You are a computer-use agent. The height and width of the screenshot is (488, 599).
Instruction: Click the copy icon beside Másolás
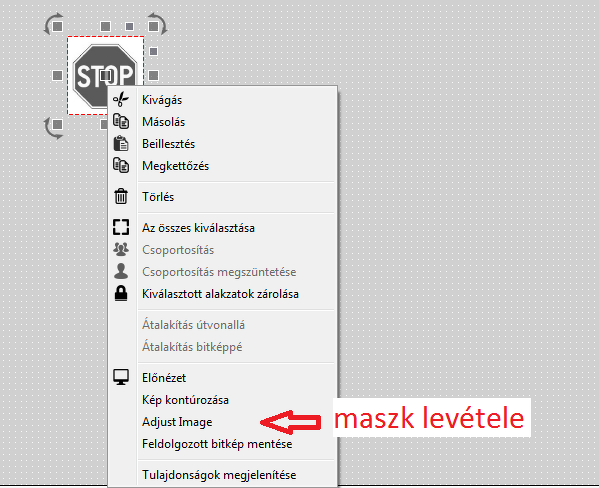click(121, 122)
